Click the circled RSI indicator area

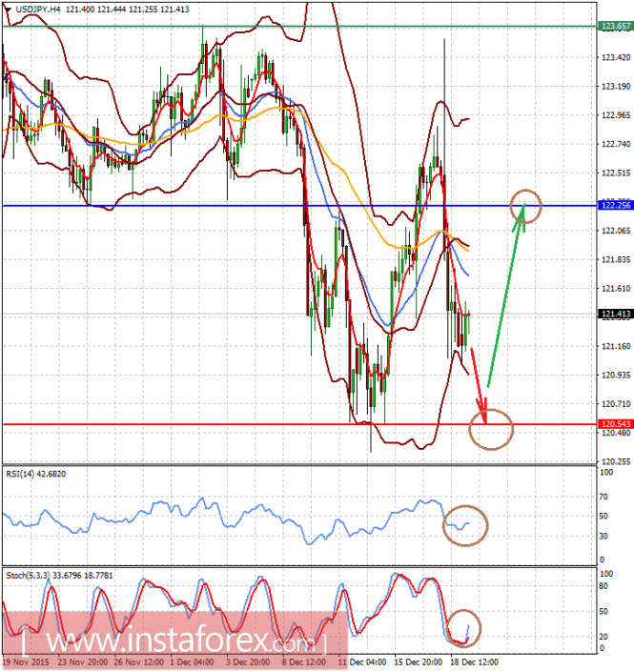tap(465, 525)
